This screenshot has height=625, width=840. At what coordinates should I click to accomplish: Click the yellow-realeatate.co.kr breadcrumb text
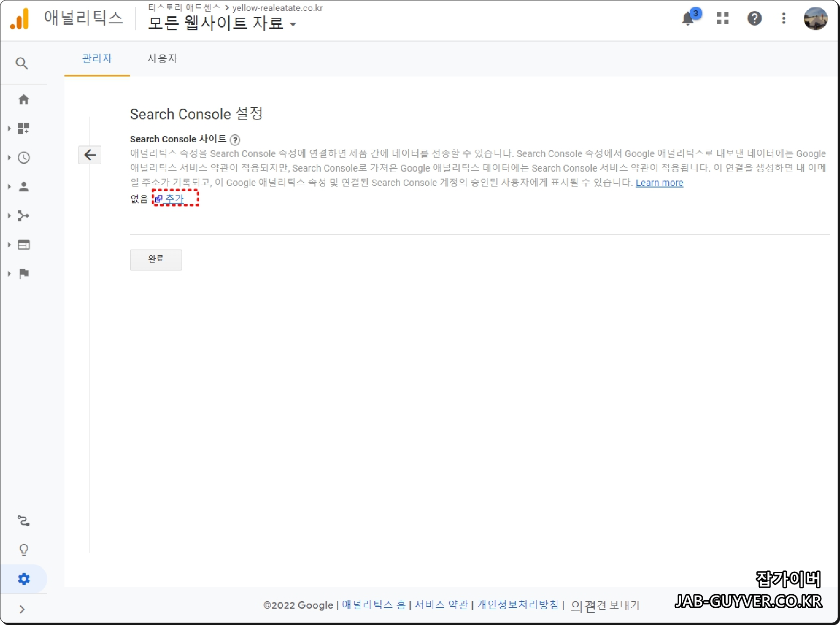click(278, 8)
